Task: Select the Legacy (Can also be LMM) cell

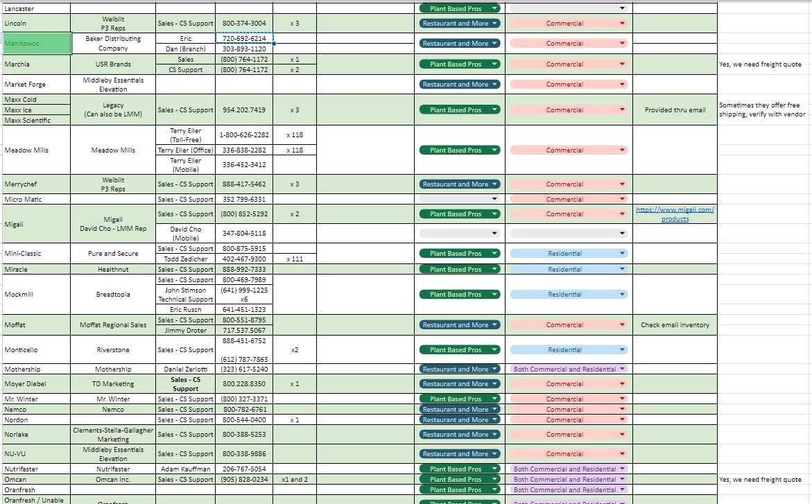Action: click(113, 110)
